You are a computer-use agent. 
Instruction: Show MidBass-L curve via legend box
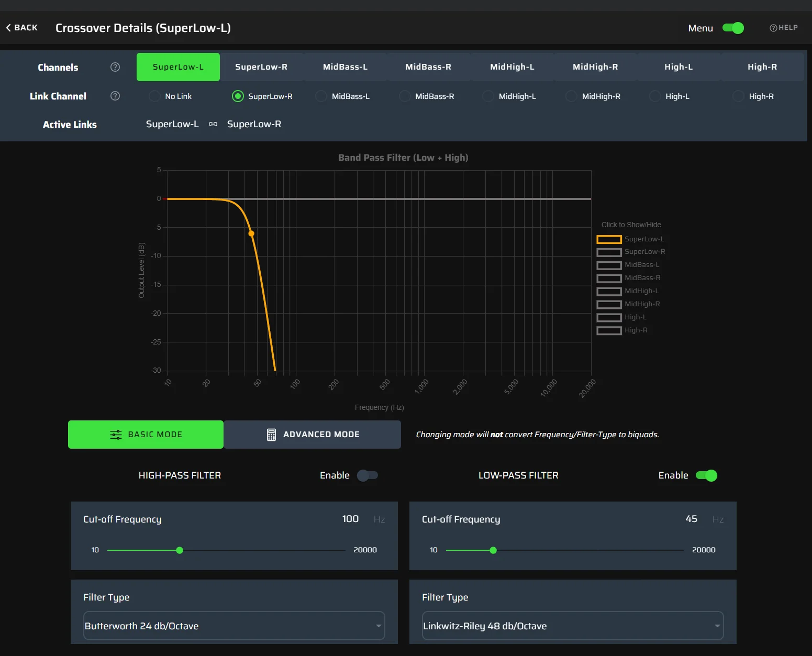609,265
